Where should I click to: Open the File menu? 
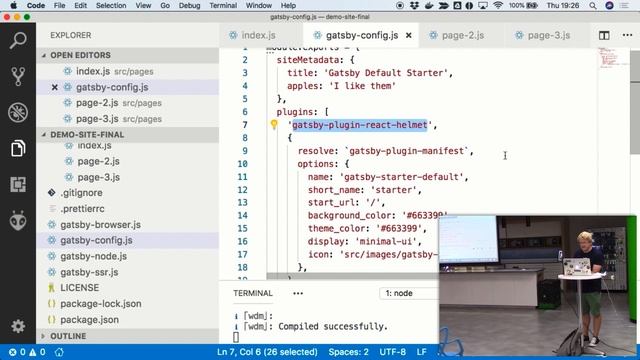click(60, 5)
